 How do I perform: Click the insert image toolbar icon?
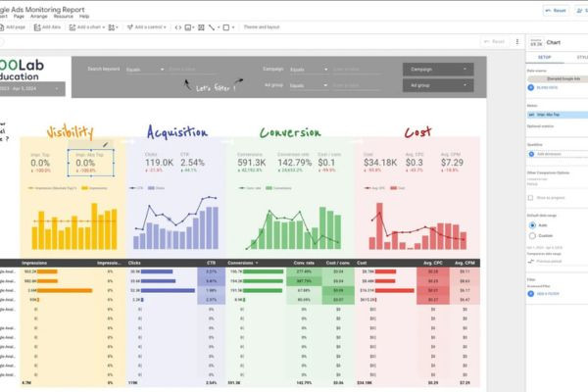click(188, 27)
